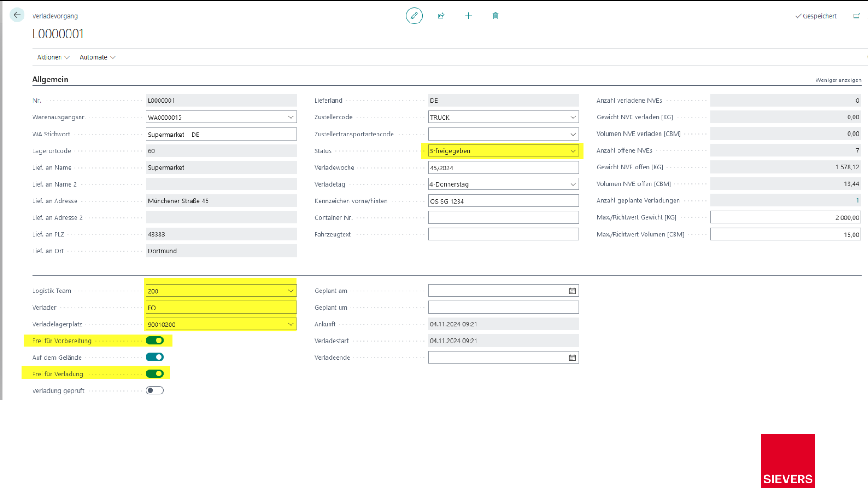The height and width of the screenshot is (488, 868).
Task: Toggle Frei für Verladung switch
Action: 155,374
